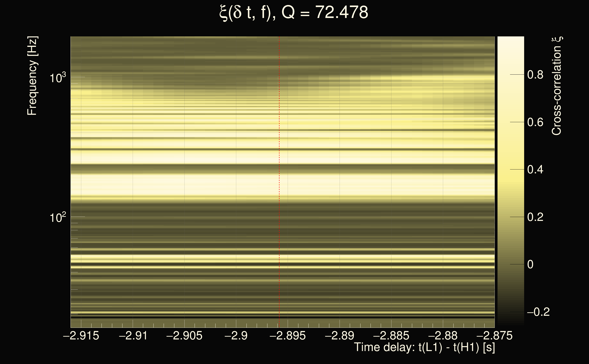Click the 10³ frequency tick label
This screenshot has height=364, width=589.
(x=58, y=78)
